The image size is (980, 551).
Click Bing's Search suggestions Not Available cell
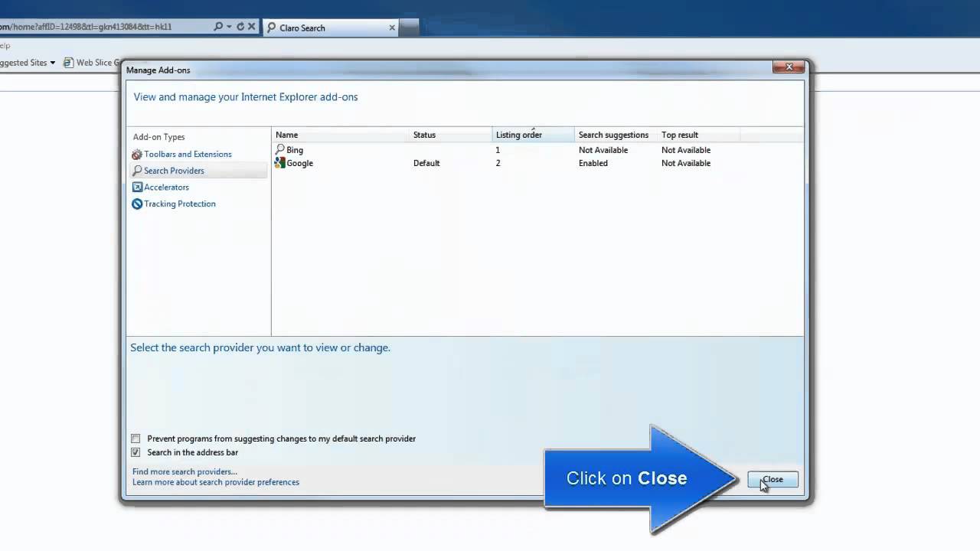click(x=603, y=150)
